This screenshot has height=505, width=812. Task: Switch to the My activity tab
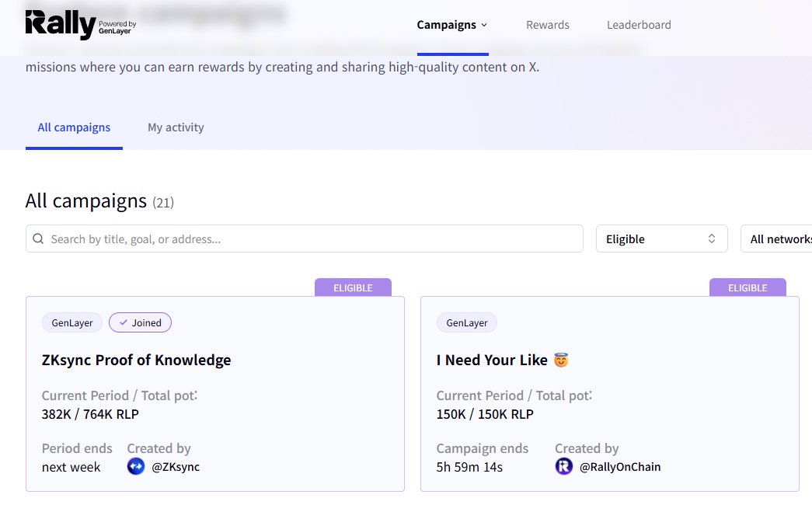176,127
